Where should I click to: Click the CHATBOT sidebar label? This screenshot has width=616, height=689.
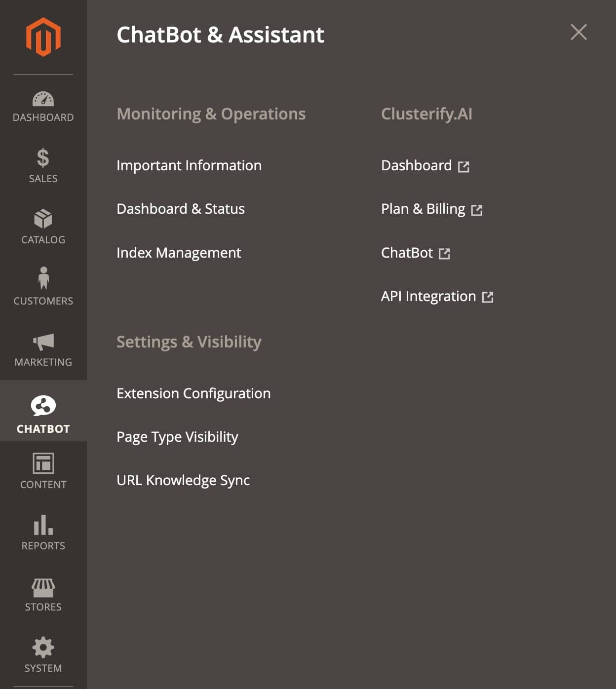(x=43, y=429)
